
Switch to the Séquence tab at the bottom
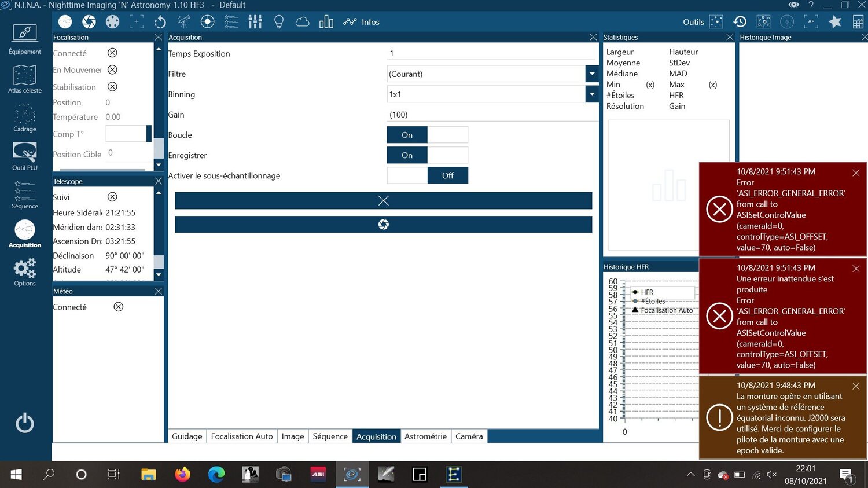[x=330, y=436]
